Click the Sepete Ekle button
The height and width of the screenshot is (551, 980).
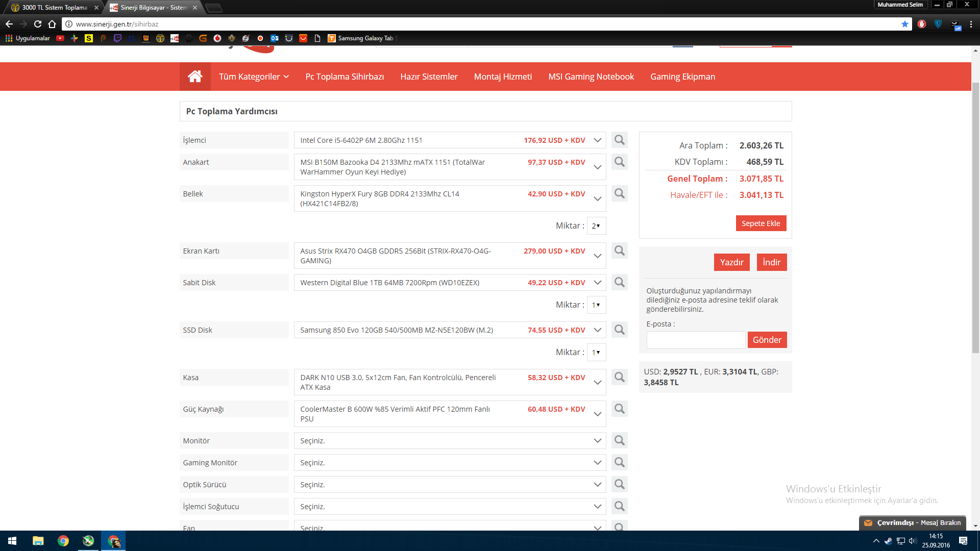tap(761, 223)
